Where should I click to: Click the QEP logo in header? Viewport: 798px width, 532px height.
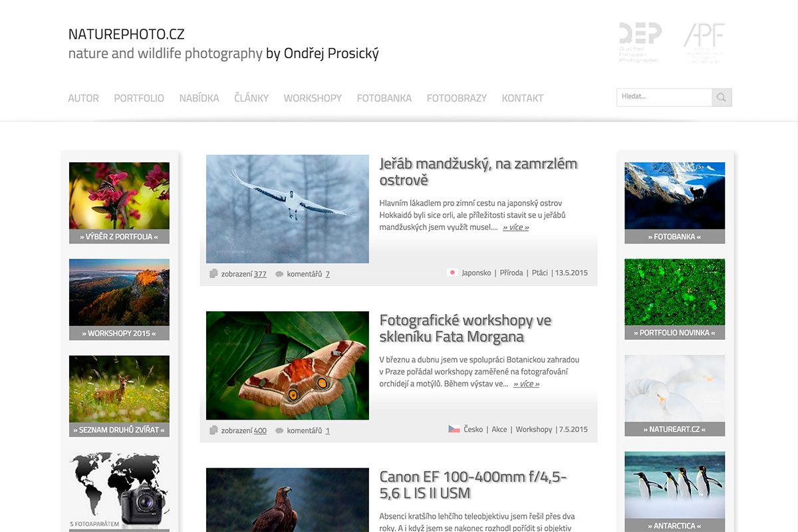pyautogui.click(x=639, y=42)
